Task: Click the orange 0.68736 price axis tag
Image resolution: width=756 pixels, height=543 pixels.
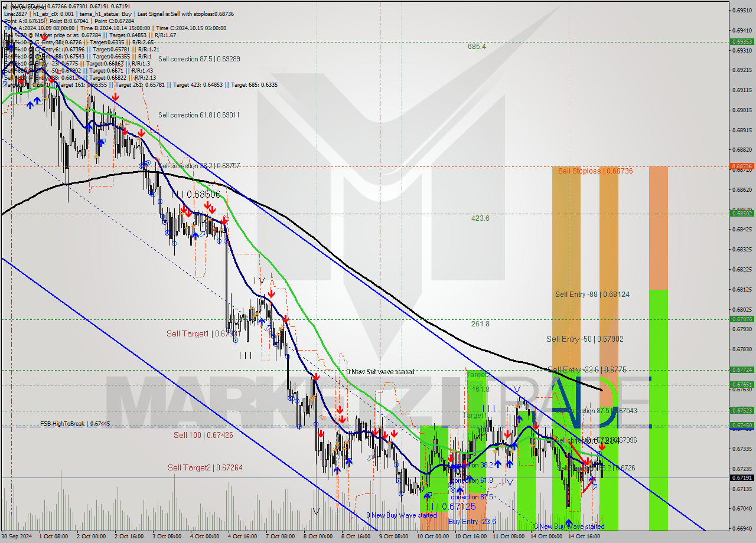Action: [741, 166]
